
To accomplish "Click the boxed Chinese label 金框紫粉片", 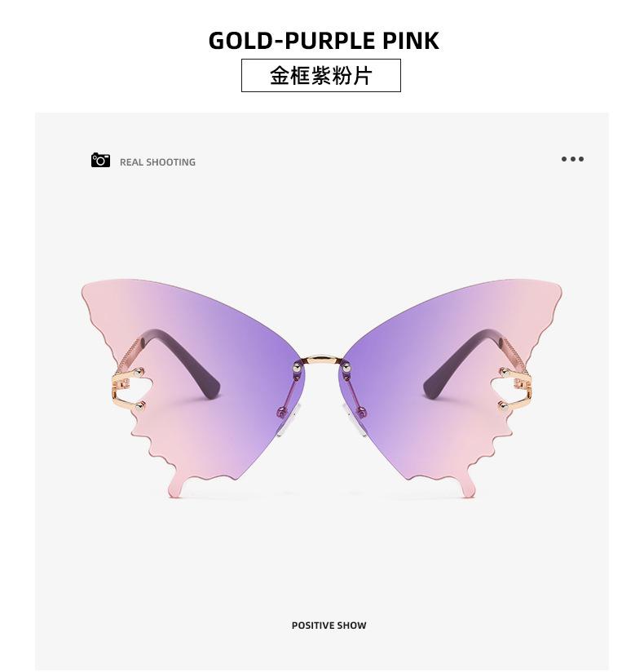I will pyautogui.click(x=321, y=75).
